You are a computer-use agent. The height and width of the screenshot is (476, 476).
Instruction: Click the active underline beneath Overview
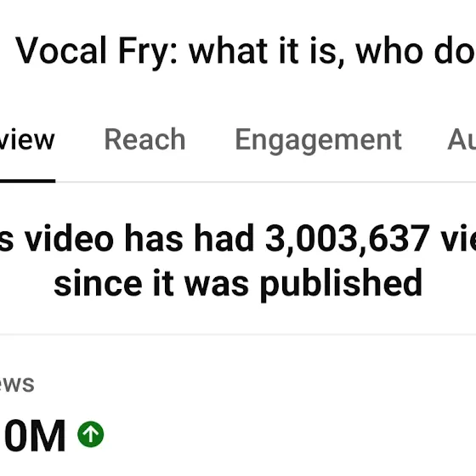[27, 181]
